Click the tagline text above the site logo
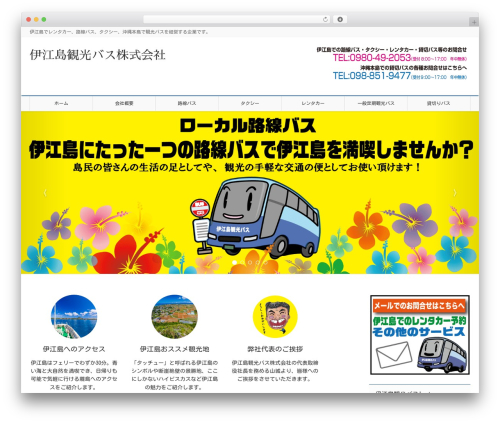The width and height of the screenshot is (500, 423). pos(119,32)
